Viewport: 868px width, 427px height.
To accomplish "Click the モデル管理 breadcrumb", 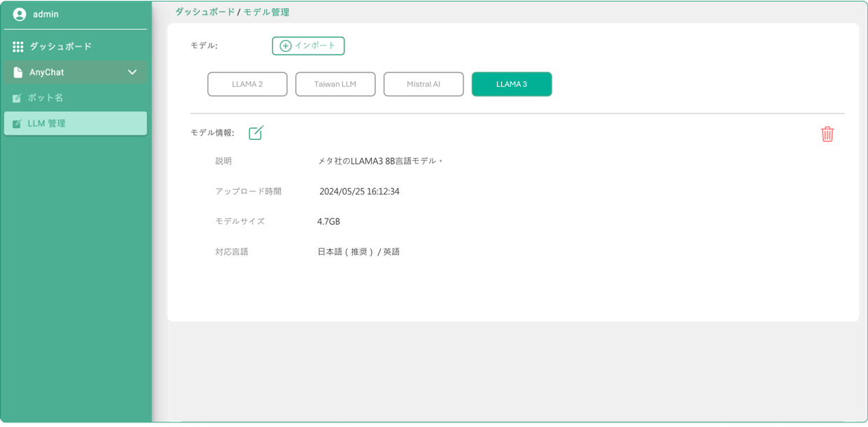I will (x=266, y=12).
